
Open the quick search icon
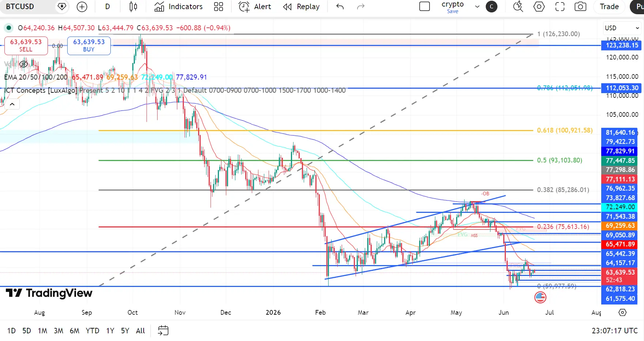[518, 7]
